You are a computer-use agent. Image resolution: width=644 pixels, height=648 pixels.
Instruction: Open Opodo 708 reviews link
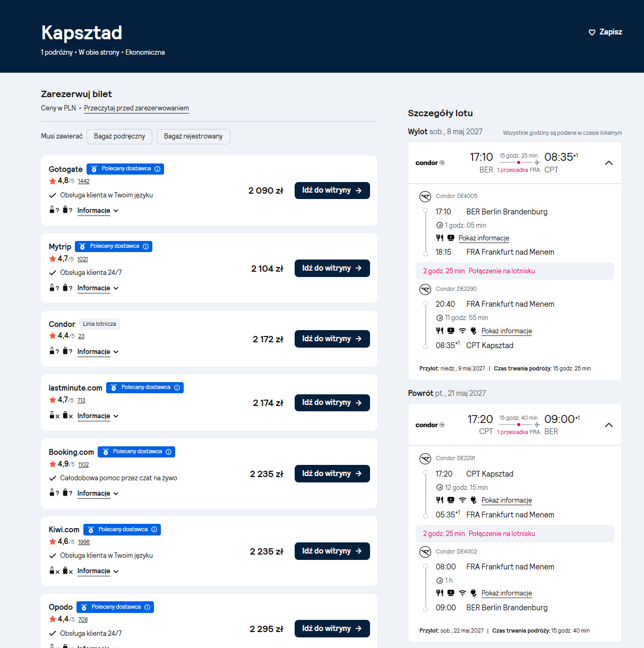tap(83, 620)
